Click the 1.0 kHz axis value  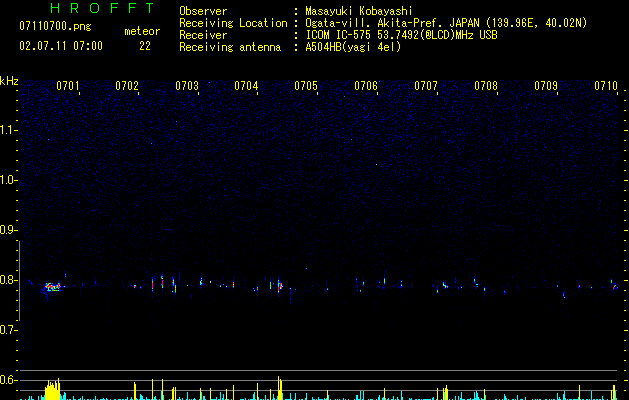(8, 180)
